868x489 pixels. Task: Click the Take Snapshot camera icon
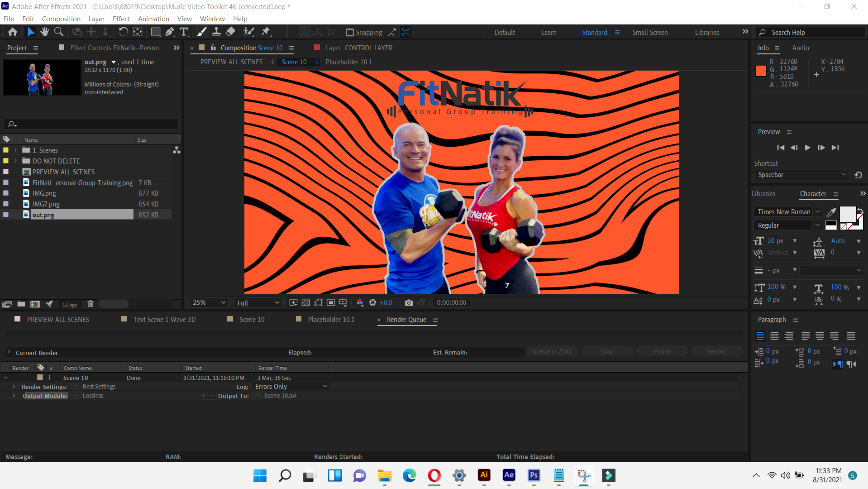click(x=409, y=302)
